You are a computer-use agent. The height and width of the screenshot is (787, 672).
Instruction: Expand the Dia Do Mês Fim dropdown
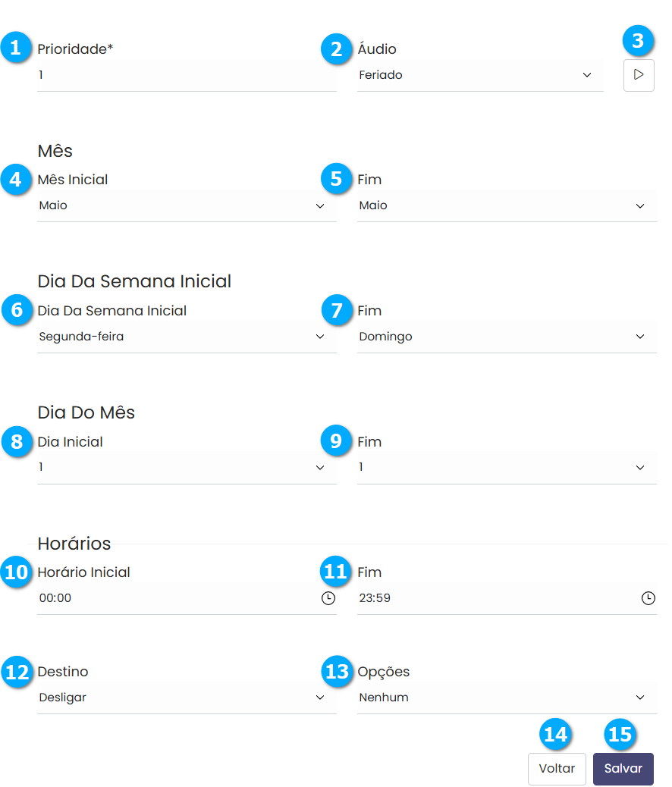tap(506, 468)
